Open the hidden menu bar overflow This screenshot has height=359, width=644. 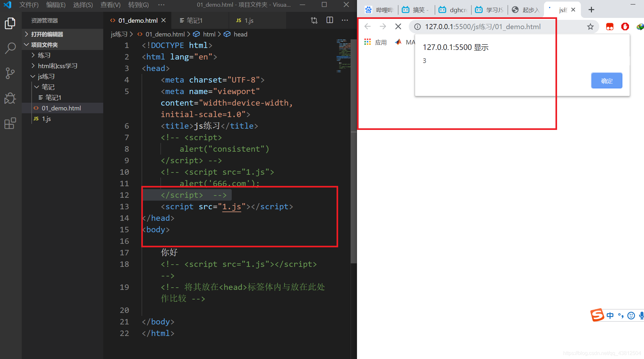click(x=161, y=5)
